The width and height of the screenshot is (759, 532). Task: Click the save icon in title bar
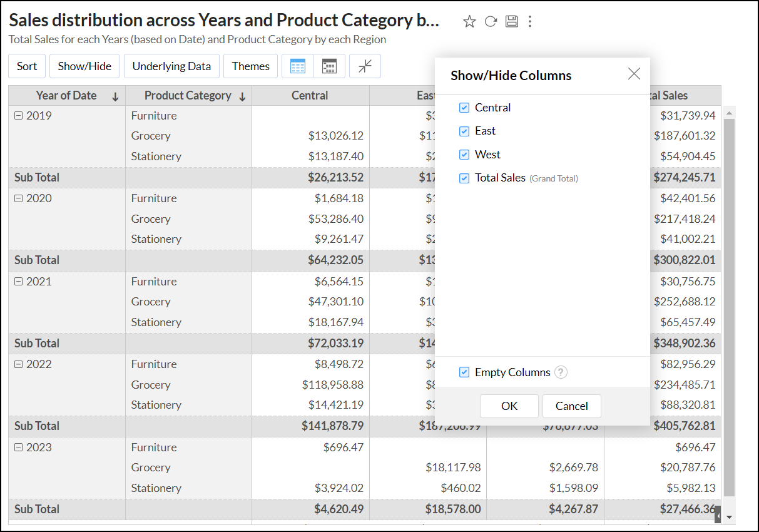[x=511, y=22]
